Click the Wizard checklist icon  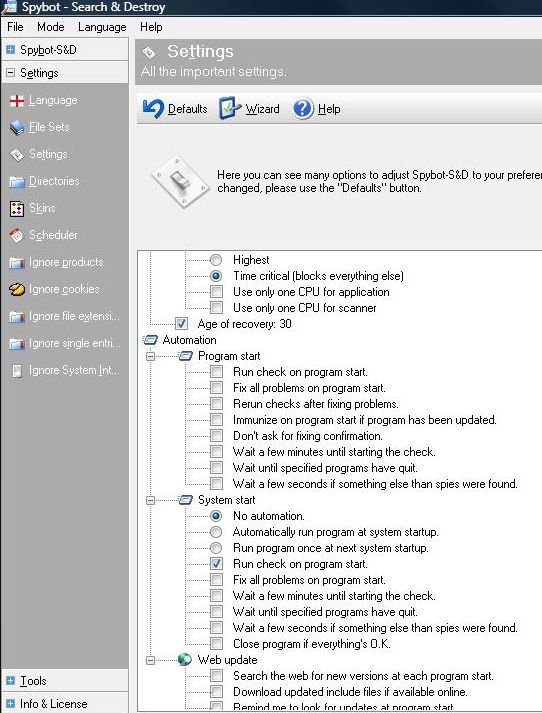click(x=230, y=108)
